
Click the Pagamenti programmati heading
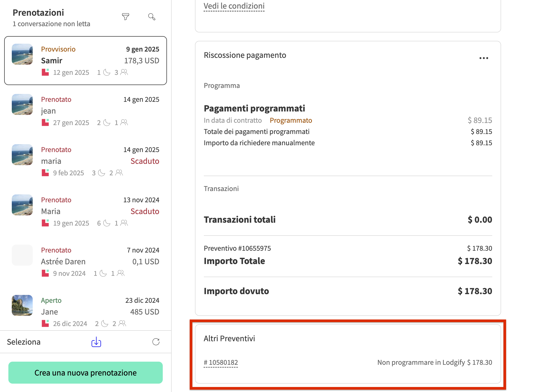[254, 108]
